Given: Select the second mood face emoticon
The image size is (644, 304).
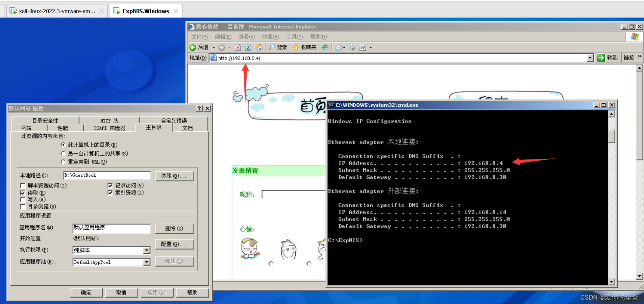Looking at the screenshot, I should (289, 249).
